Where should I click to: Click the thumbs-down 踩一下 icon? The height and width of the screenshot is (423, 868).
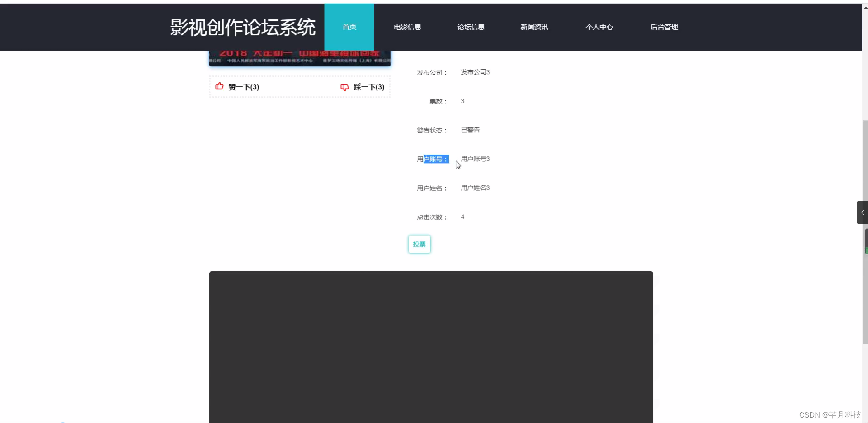pos(344,87)
